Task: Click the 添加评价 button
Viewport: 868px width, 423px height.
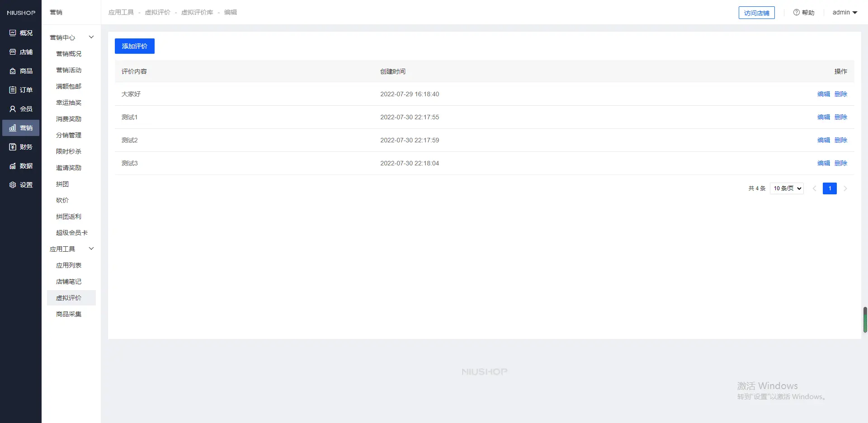Action: [x=135, y=46]
